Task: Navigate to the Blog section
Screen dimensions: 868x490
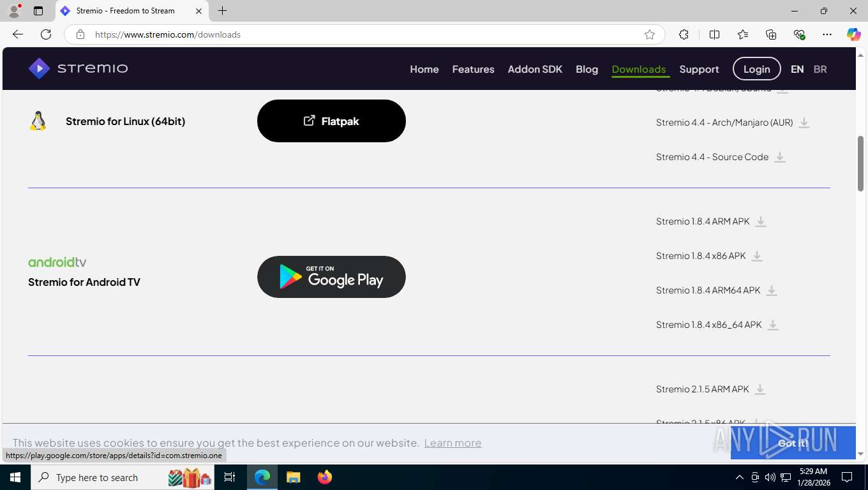Action: [x=587, y=69]
